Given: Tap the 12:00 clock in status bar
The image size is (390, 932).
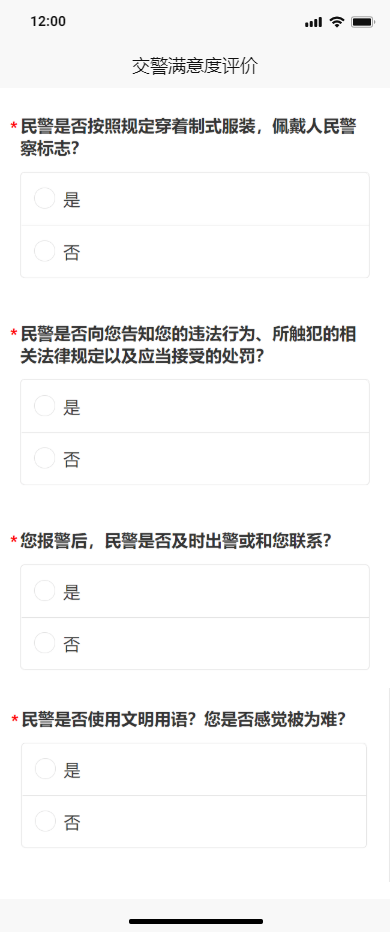Looking at the screenshot, I should (48, 21).
